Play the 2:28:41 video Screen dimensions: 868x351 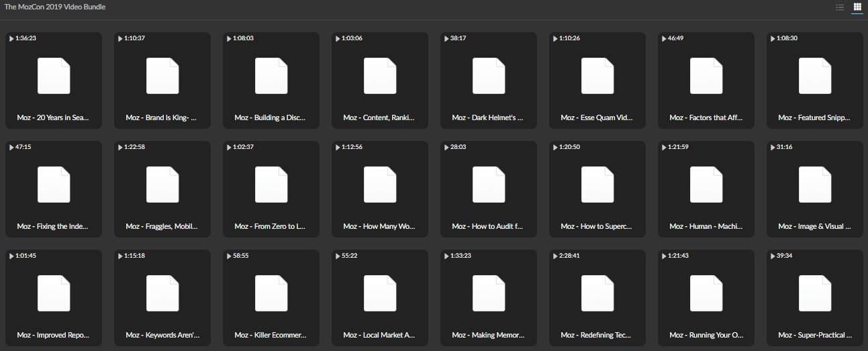click(555, 256)
